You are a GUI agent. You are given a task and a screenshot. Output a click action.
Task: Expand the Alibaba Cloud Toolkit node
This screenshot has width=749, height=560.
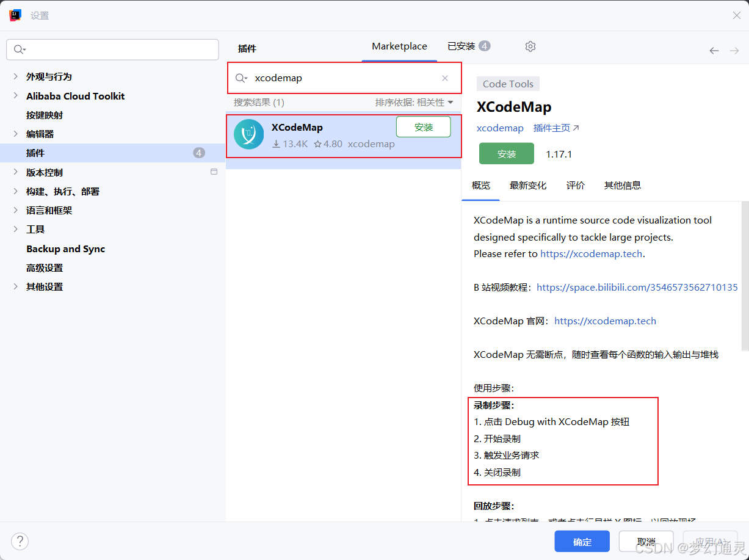[16, 96]
